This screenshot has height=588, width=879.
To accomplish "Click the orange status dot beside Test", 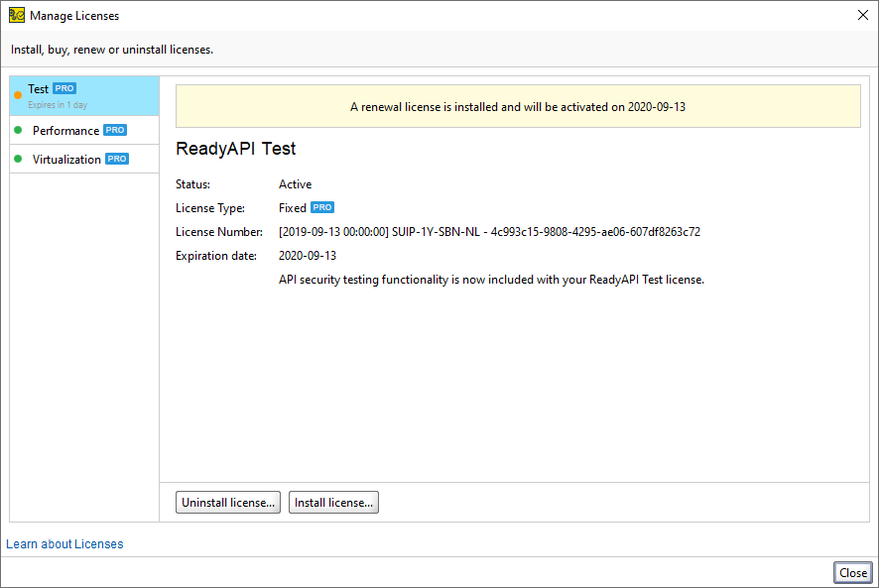I will 18,95.
